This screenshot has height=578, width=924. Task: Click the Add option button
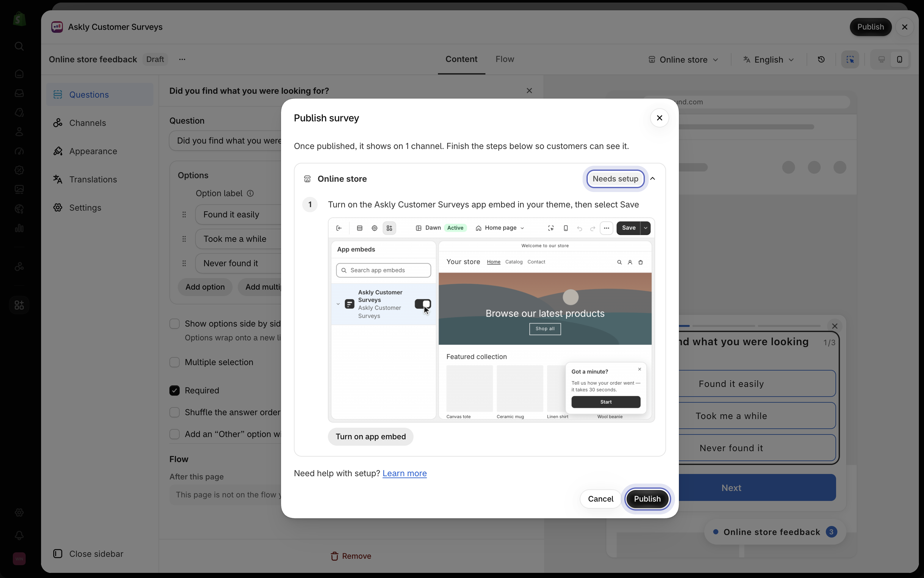[205, 287]
